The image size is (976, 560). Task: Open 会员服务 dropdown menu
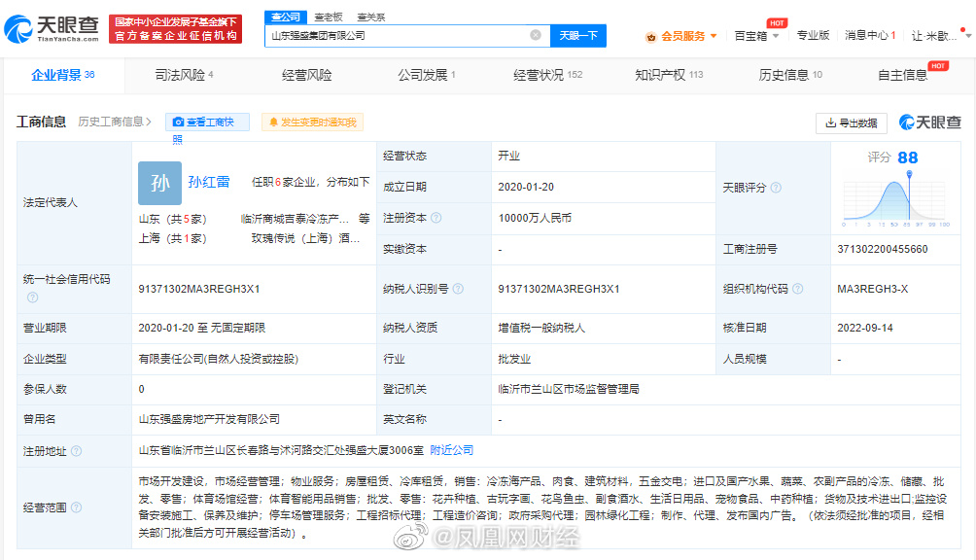point(681,36)
